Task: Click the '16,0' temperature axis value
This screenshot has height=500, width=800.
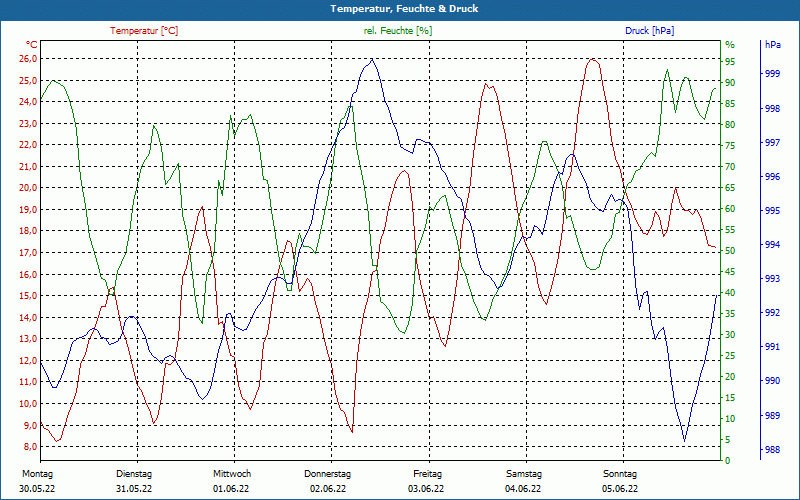Action: [x=28, y=274]
